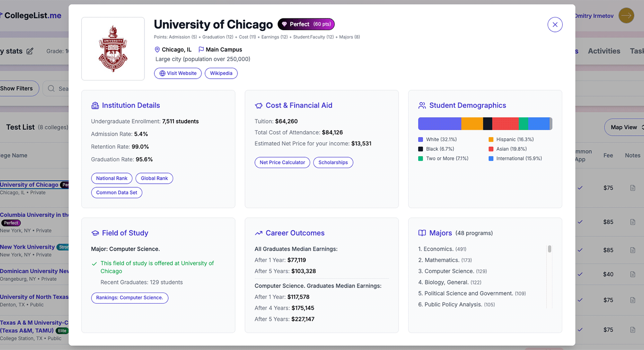The height and width of the screenshot is (350, 644).
Task: Click the green checkmark for field offered
Action: click(94, 264)
